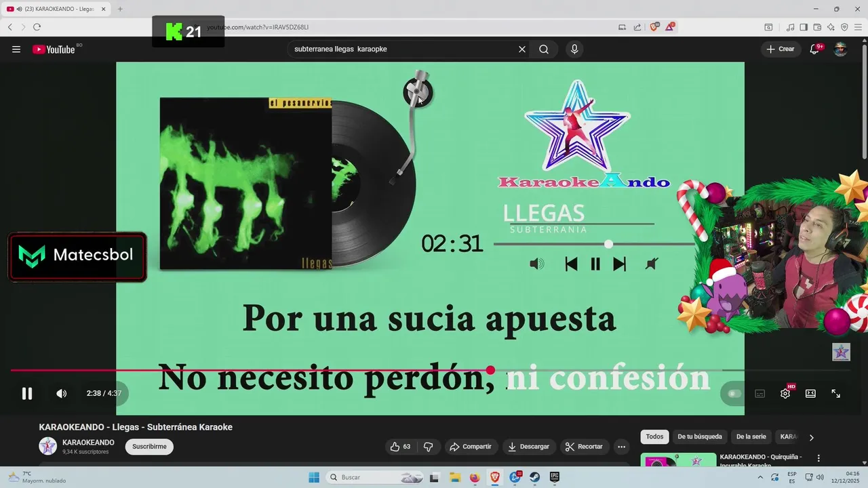Start voice search with the microphone
The height and width of the screenshot is (488, 868).
[x=574, y=49]
